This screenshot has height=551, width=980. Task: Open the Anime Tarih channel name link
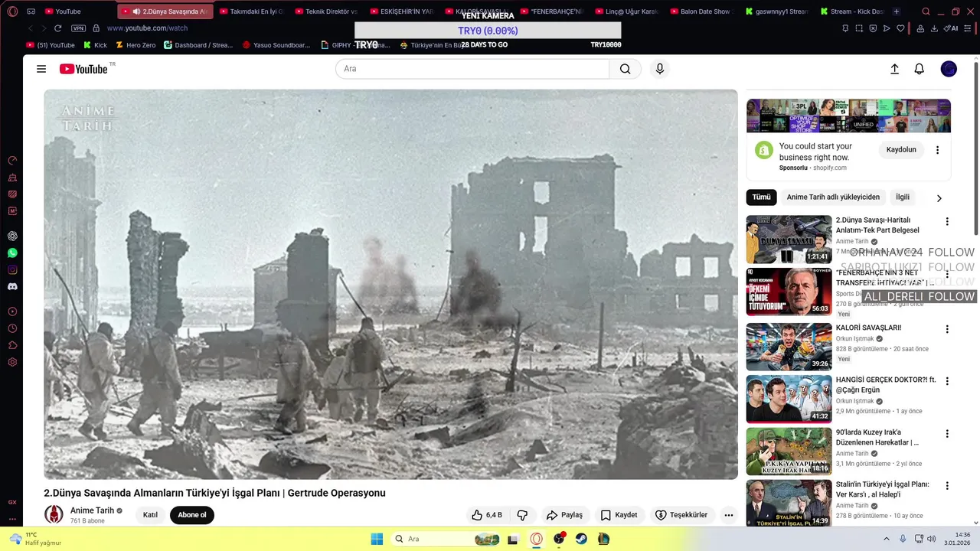coord(92,510)
